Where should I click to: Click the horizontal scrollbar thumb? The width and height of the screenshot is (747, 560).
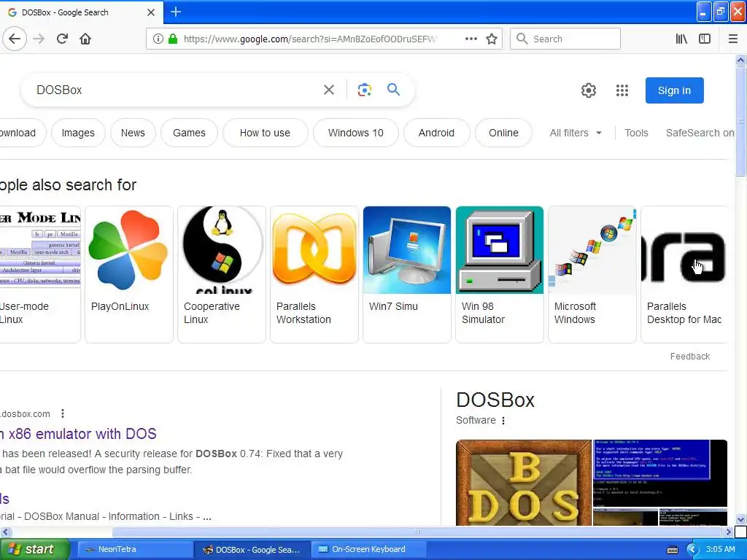pyautogui.click(x=417, y=532)
